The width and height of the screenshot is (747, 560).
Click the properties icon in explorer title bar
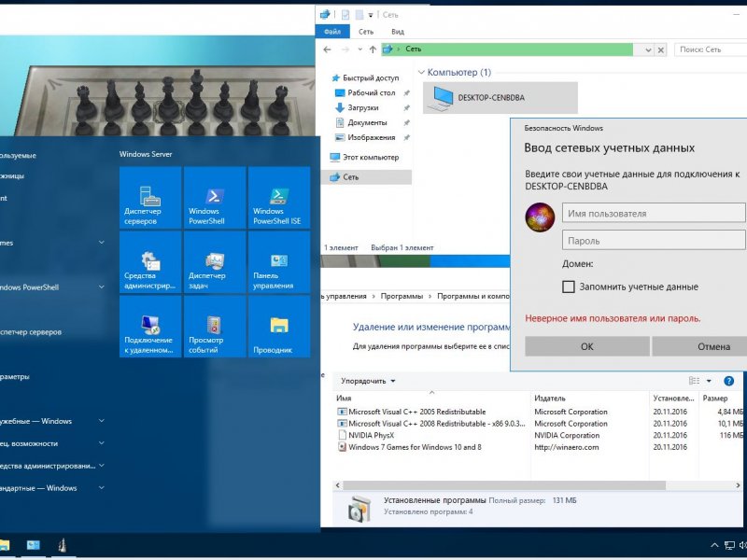(x=345, y=15)
